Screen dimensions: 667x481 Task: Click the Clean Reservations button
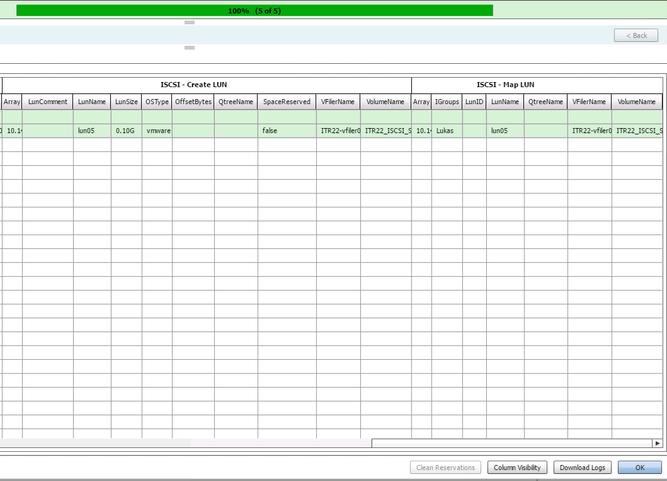point(445,467)
